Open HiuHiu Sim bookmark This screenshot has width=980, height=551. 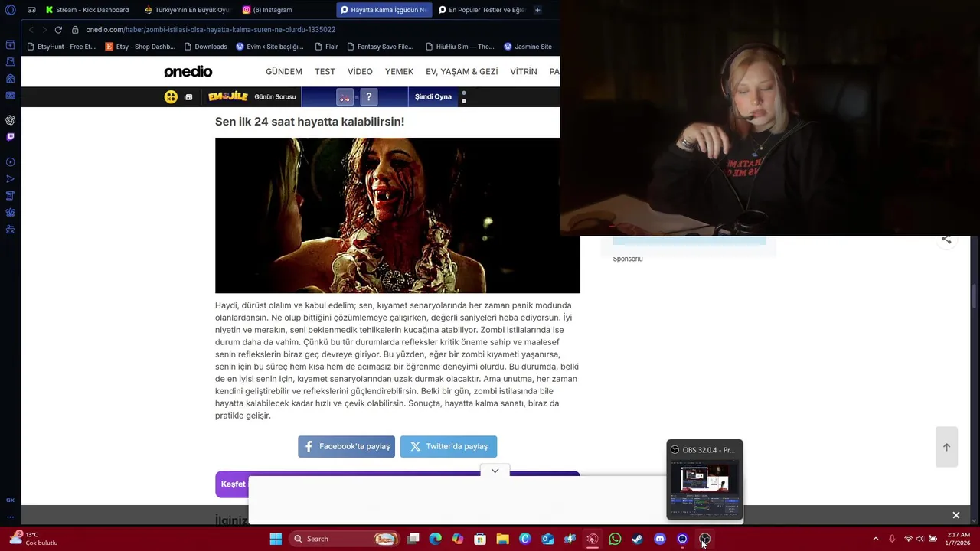pyautogui.click(x=459, y=47)
